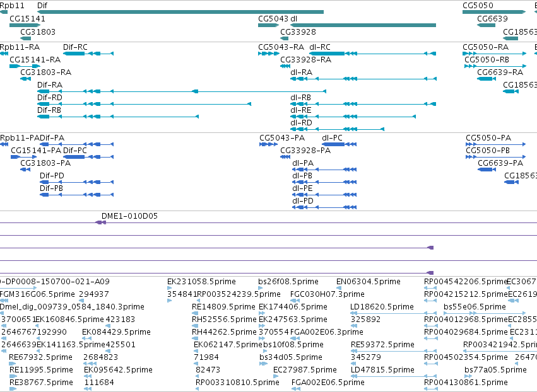Screen dimensions: 537x392
Task: Click the CG5043-PA protein label
Action: pyautogui.click(x=282, y=138)
